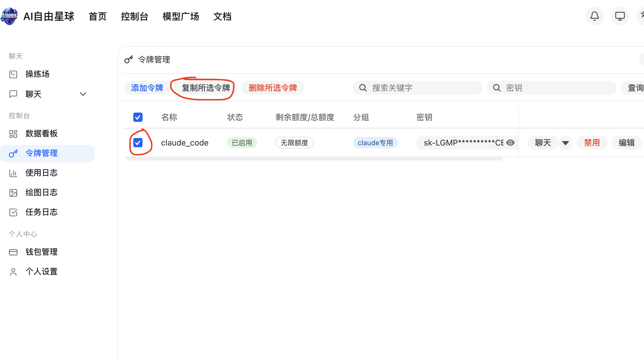Open 数据看板 in the sidebar
This screenshot has width=644, height=362.
tap(41, 134)
